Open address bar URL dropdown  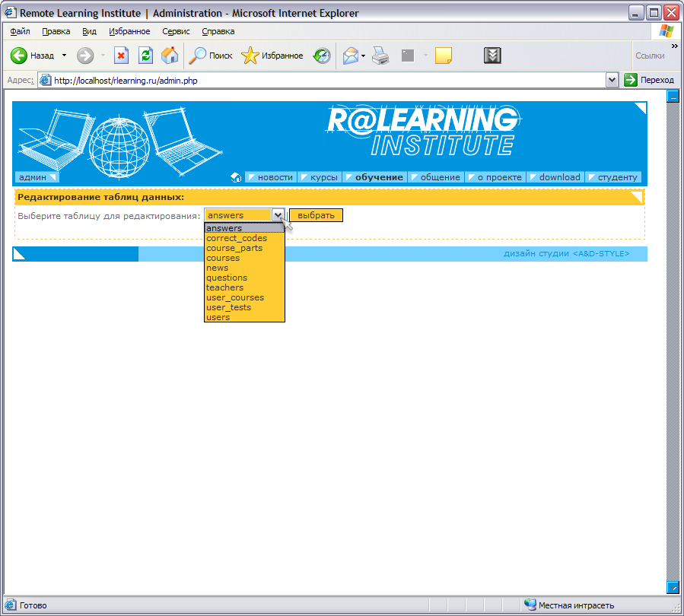(612, 80)
